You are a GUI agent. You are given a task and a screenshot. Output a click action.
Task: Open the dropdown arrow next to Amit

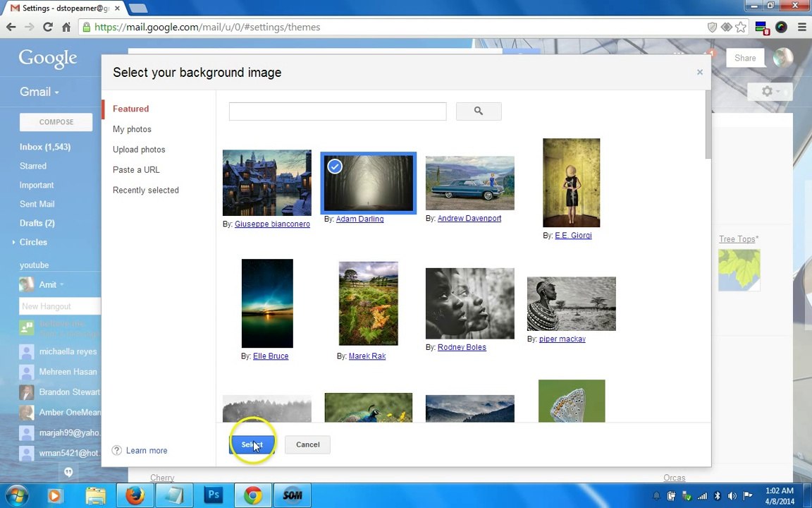61,284
